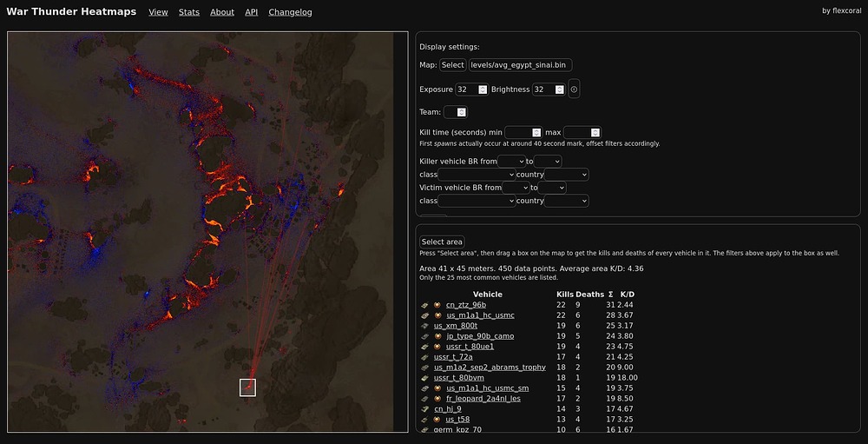
Task: Open the Killer vehicle BR to dropdown
Action: point(548,162)
